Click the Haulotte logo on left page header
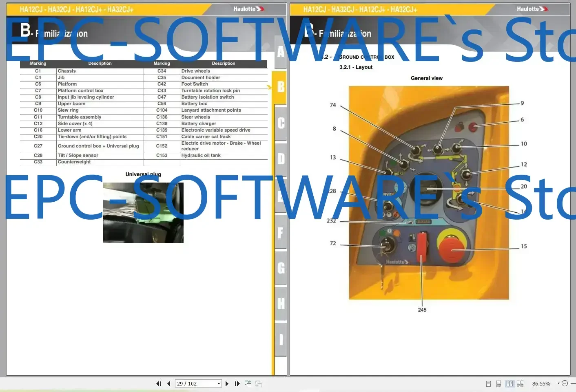 coord(248,9)
